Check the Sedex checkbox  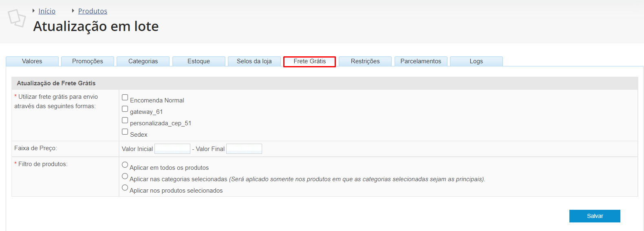(x=125, y=132)
